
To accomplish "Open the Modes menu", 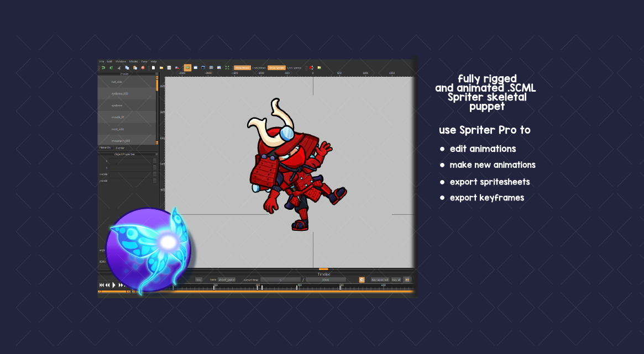I will [133, 61].
